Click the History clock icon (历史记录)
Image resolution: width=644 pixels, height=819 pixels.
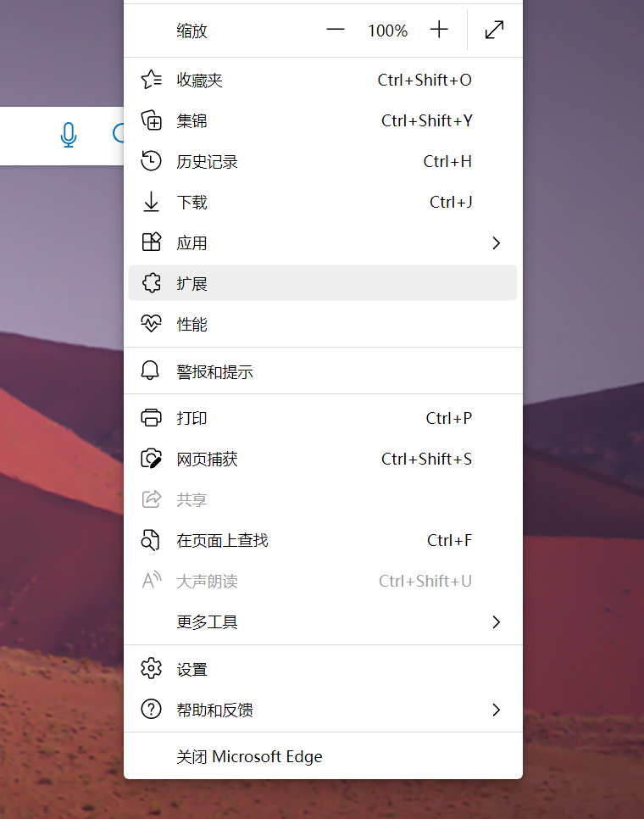point(152,161)
